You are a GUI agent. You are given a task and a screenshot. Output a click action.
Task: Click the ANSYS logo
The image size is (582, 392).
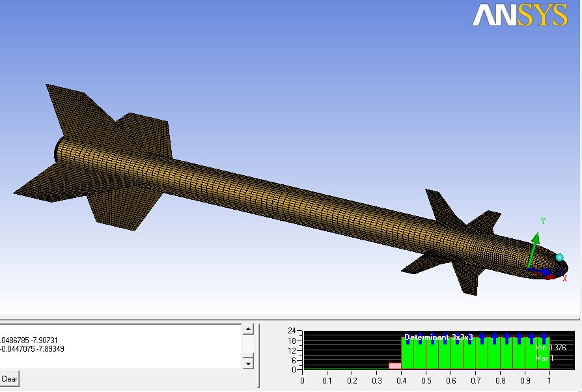click(520, 15)
